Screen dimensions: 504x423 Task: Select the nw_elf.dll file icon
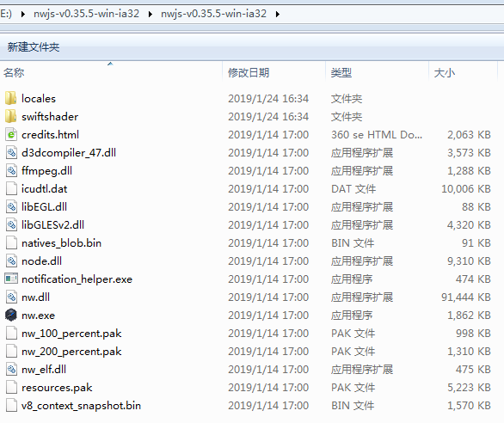[11, 369]
